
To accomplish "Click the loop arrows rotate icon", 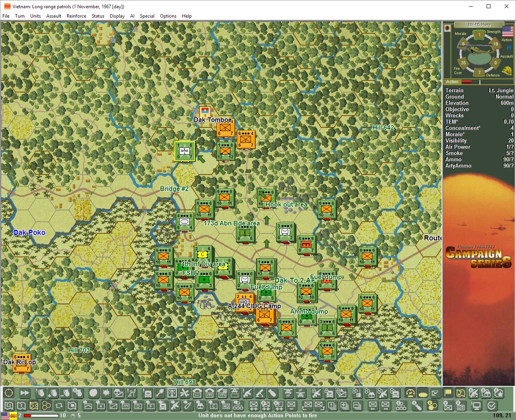I will tap(59, 405).
